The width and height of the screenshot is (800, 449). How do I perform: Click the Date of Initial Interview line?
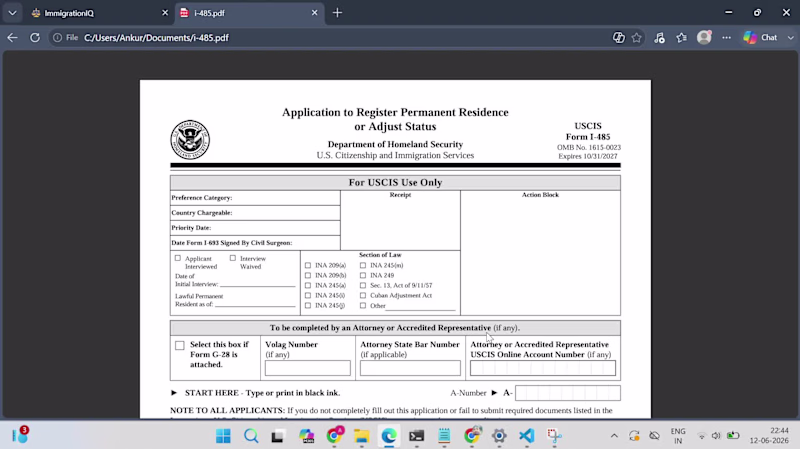pos(258,284)
